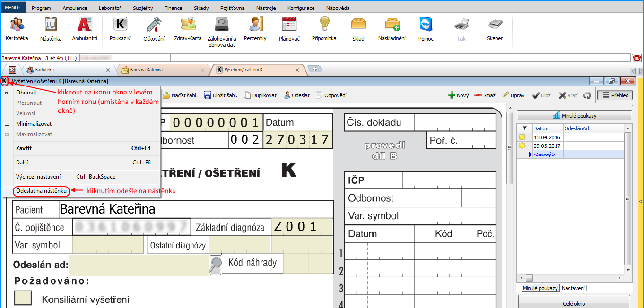The height and width of the screenshot is (308, 644).
Task: Click the Očkování vaccination icon
Action: pyautogui.click(x=154, y=28)
